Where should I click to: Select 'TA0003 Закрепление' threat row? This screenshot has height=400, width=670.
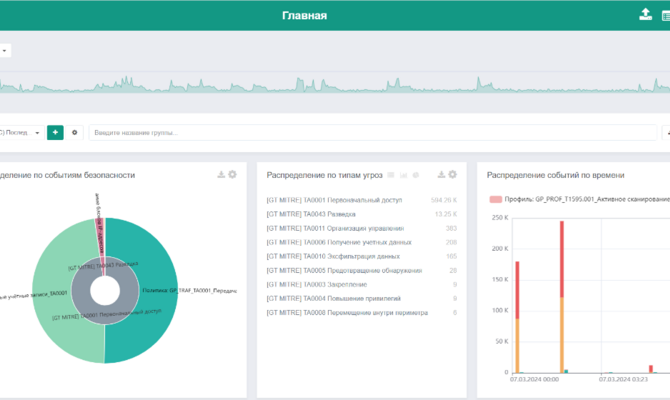tap(361, 285)
